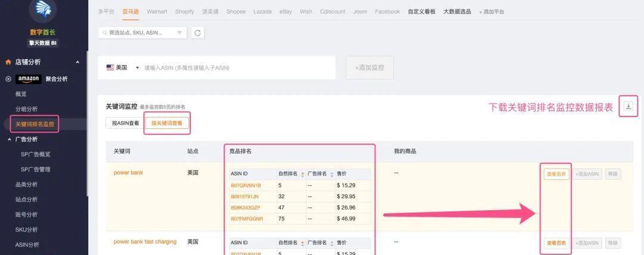Sort first table by 自然排名 arrows
This screenshot has width=644, height=255.
click(x=302, y=174)
